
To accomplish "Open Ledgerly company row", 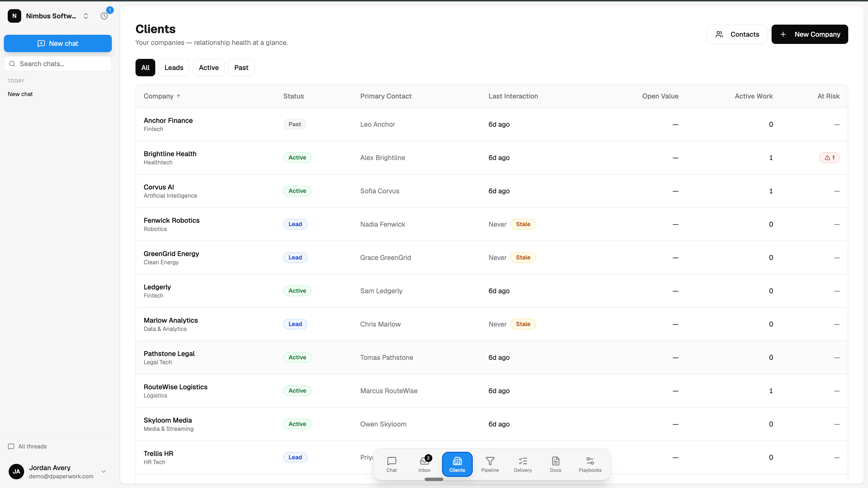I will (x=492, y=291).
